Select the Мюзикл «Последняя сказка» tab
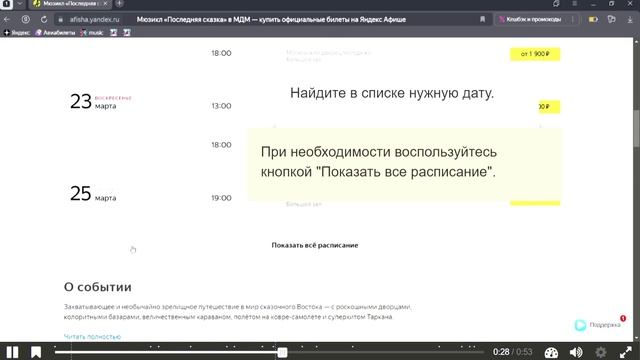This screenshot has width=640, height=360. (69, 4)
